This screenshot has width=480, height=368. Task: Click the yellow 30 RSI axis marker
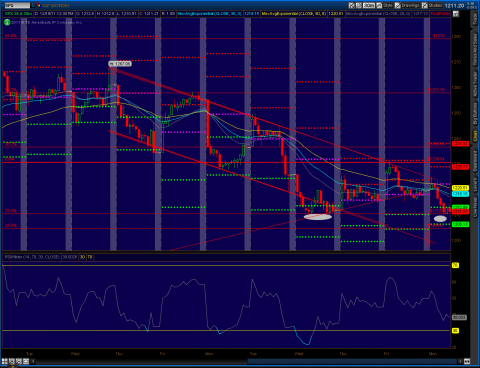coord(455,330)
